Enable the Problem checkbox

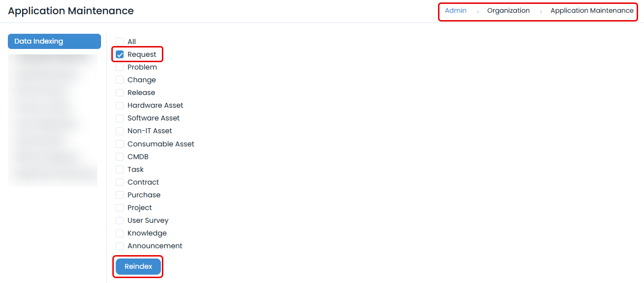tap(120, 67)
